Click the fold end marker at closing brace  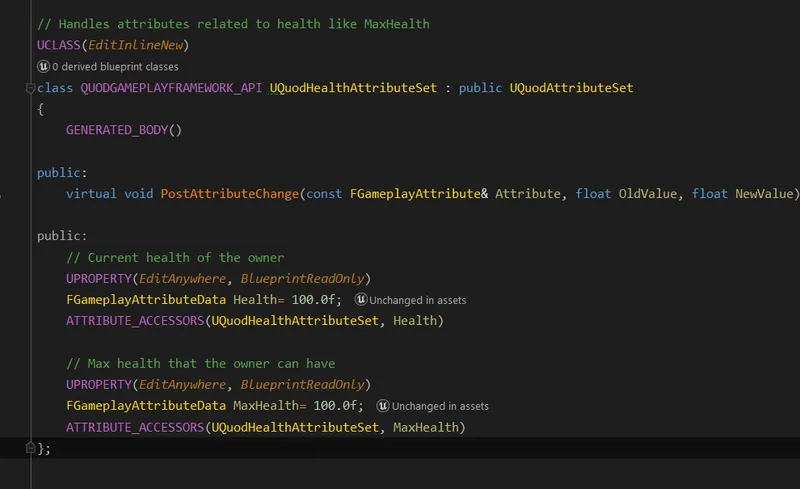pyautogui.click(x=30, y=448)
